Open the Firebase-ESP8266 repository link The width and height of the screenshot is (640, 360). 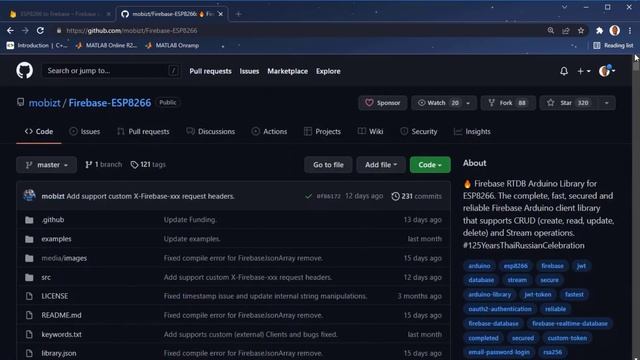(x=110, y=103)
